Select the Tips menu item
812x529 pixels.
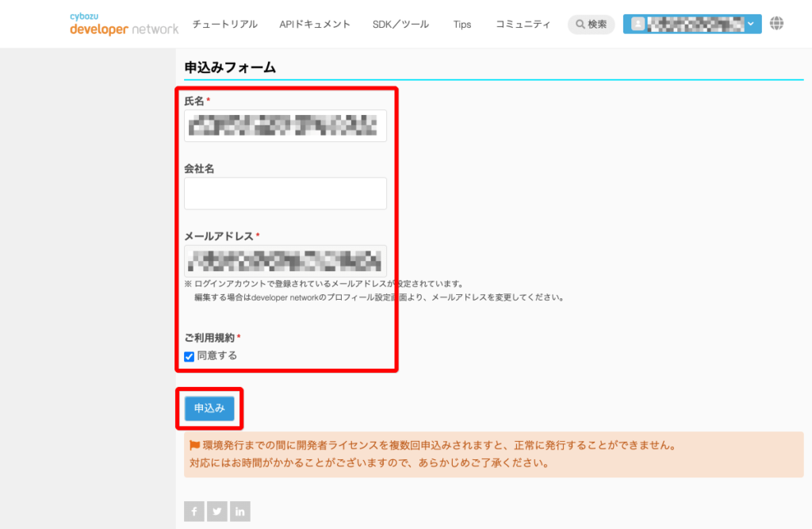click(462, 24)
